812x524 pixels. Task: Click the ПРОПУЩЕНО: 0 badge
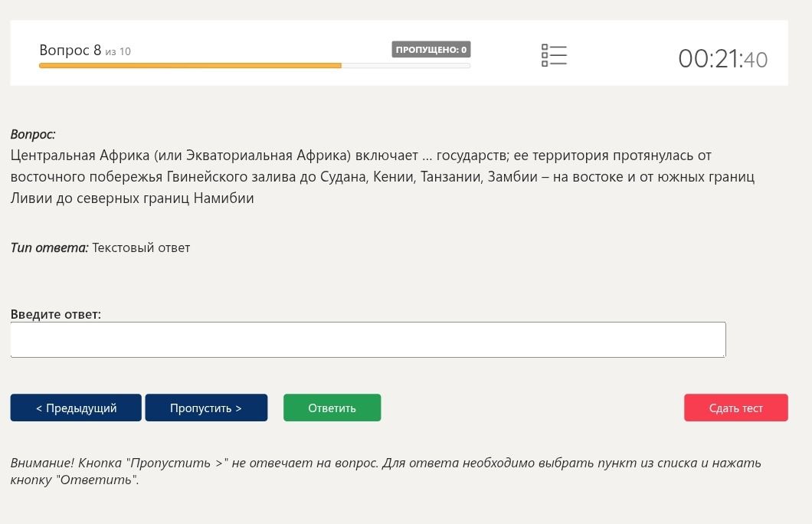tap(431, 49)
